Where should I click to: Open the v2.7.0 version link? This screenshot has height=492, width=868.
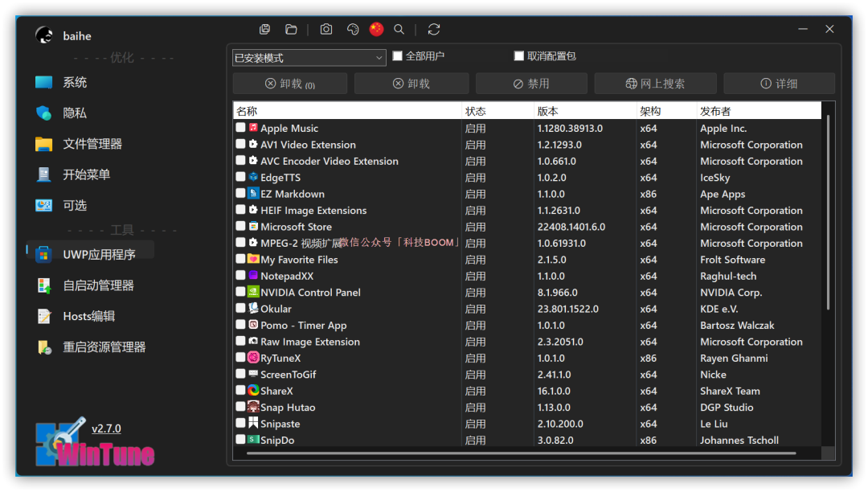point(107,428)
